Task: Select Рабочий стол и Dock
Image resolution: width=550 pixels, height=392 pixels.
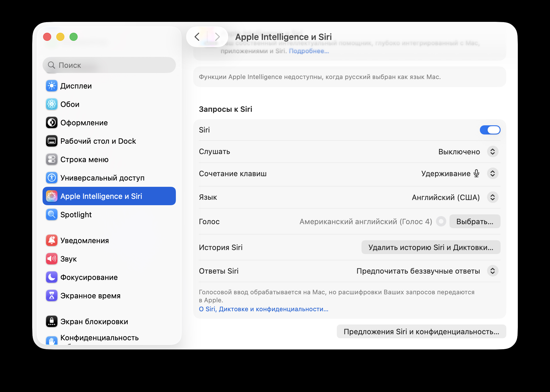Action: click(x=109, y=141)
